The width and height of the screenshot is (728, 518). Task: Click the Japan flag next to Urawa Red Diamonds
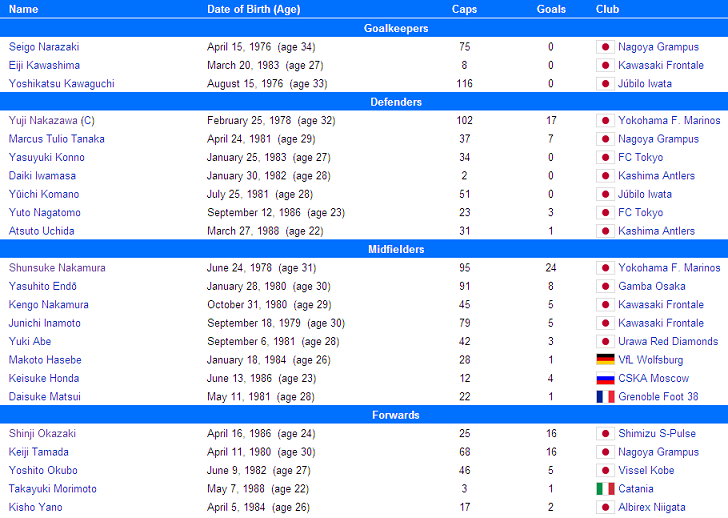coord(605,342)
